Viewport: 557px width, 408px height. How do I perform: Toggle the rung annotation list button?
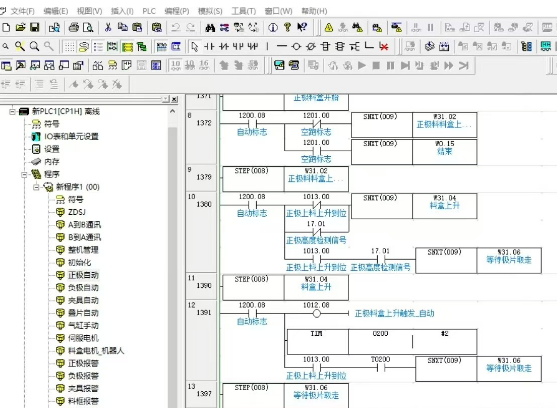click(x=98, y=47)
